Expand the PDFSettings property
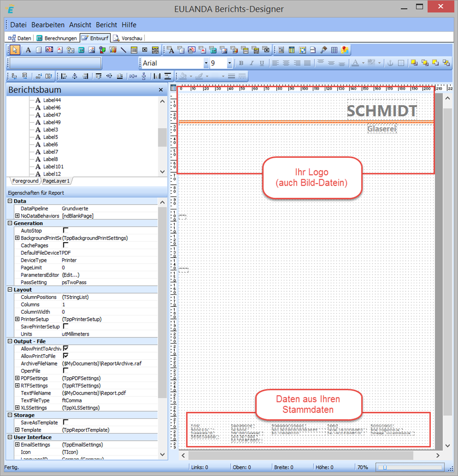This screenshot has width=458, height=476. coord(17,378)
